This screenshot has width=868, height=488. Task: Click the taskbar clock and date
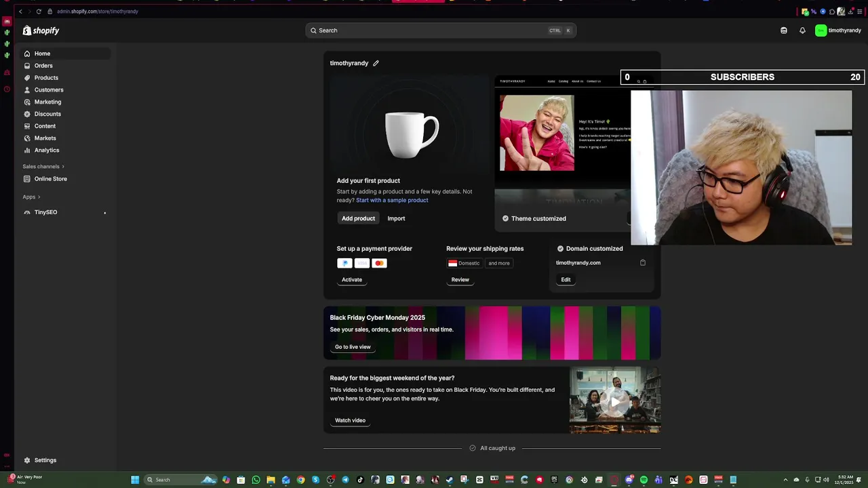pos(845,480)
